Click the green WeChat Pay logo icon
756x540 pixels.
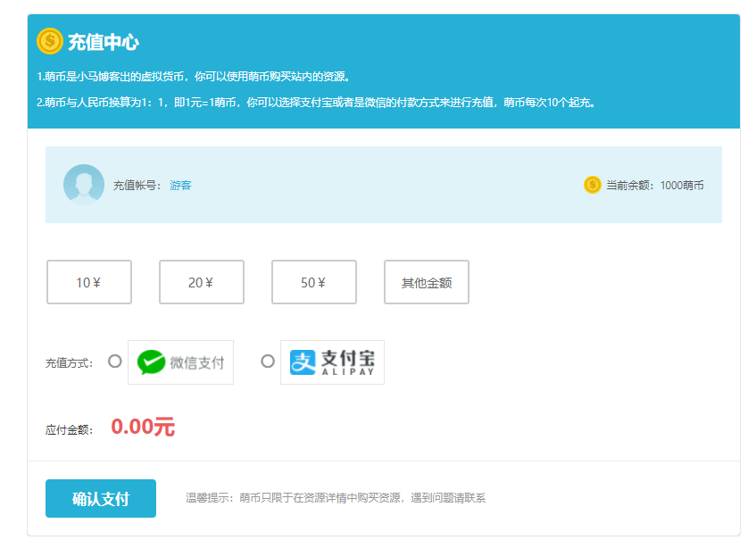pos(151,361)
